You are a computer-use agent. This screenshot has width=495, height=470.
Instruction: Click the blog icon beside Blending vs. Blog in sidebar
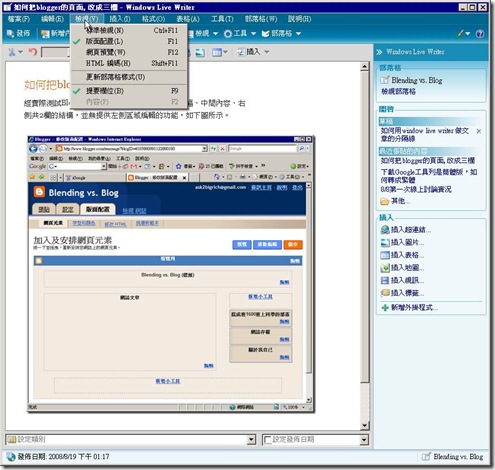(385, 80)
